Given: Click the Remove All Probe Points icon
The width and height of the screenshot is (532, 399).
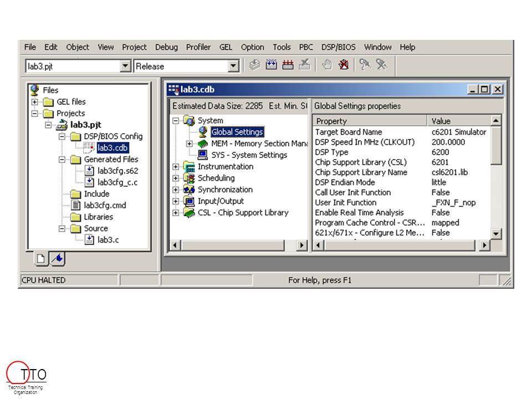Looking at the screenshot, I should pyautogui.click(x=382, y=65).
